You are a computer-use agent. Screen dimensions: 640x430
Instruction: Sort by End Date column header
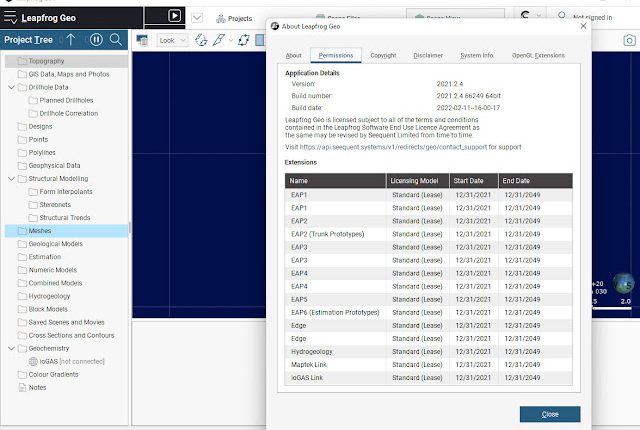pyautogui.click(x=535, y=181)
